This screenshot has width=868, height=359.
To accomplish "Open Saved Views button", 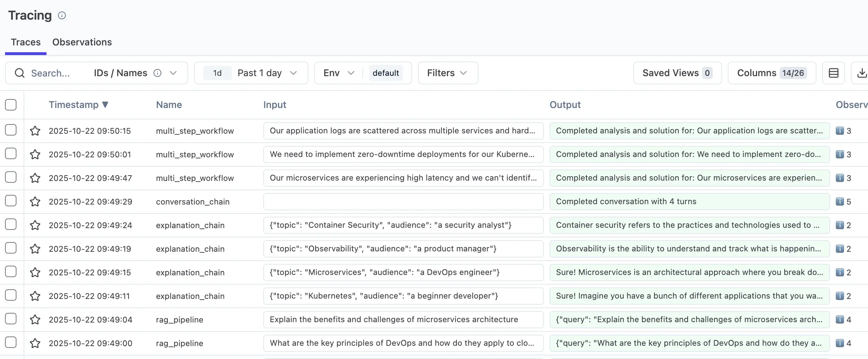I will [x=677, y=73].
